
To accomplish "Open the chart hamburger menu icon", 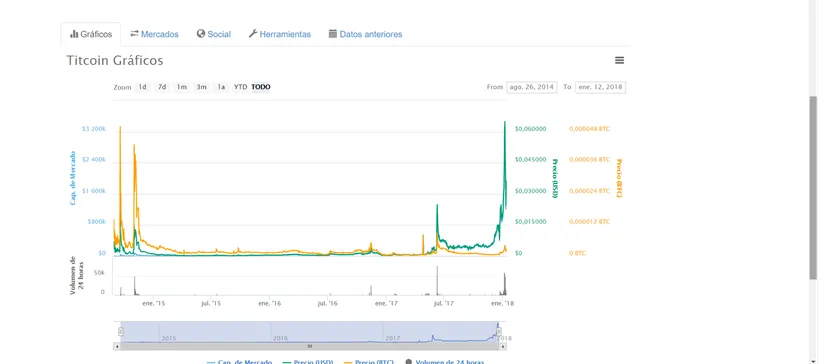I will click(x=619, y=60).
